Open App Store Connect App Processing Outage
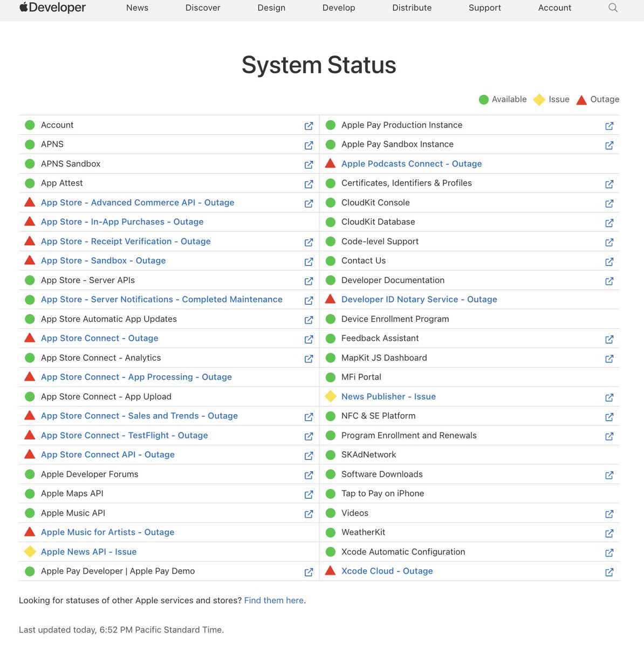Image resolution: width=644 pixels, height=647 pixels. pyautogui.click(x=136, y=377)
